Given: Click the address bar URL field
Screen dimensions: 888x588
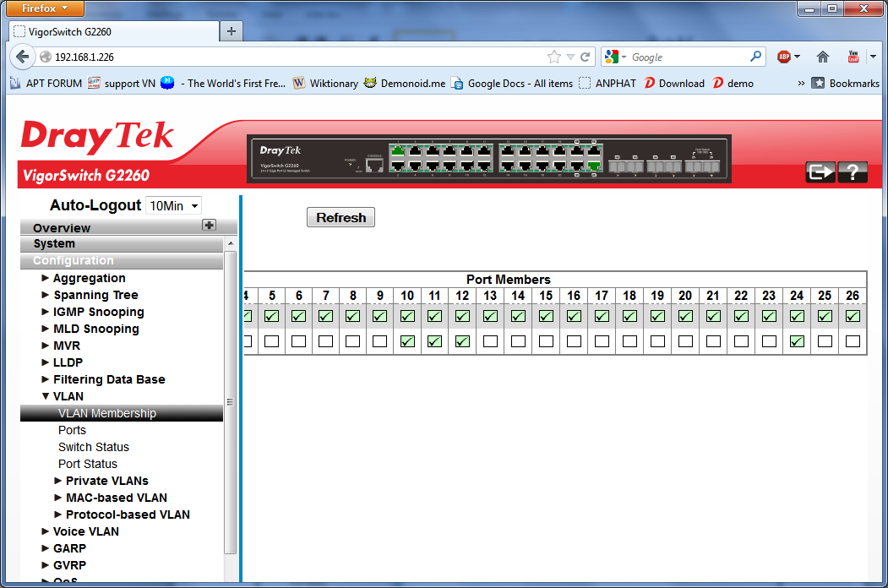Looking at the screenshot, I should point(298,57).
